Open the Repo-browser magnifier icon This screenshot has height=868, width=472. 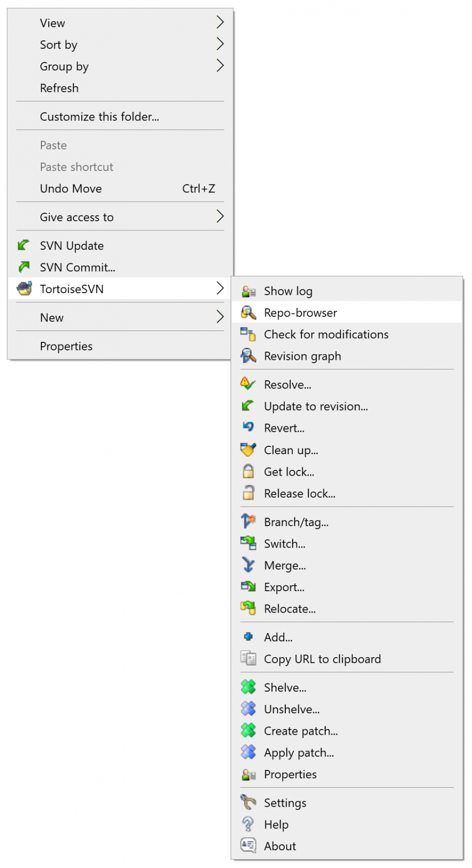click(x=248, y=312)
